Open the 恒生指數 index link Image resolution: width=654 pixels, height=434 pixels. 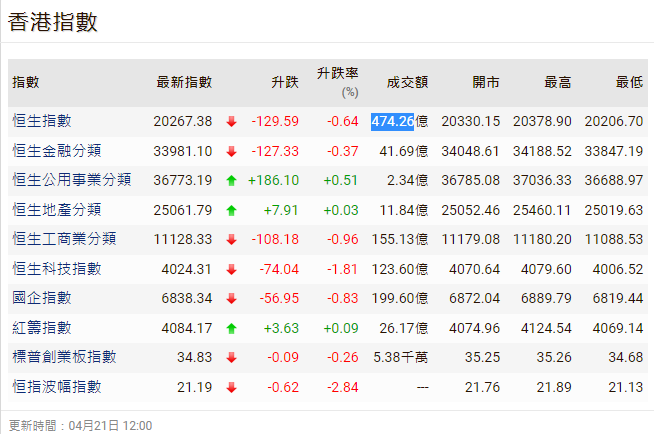pos(42,121)
